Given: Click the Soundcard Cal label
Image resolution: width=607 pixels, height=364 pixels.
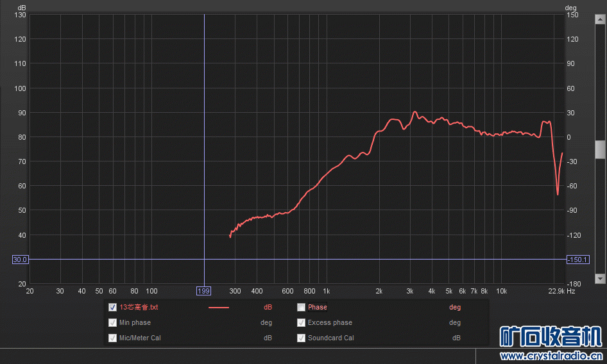Looking at the screenshot, I should tap(331, 338).
